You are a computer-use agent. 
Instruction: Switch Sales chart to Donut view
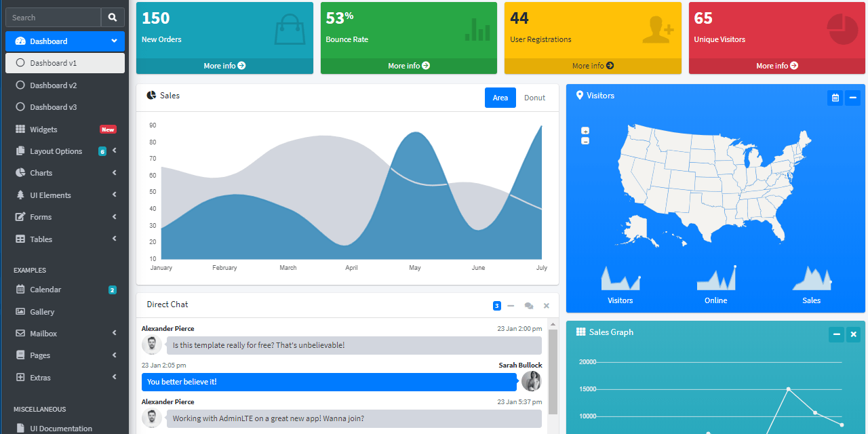[x=534, y=98]
